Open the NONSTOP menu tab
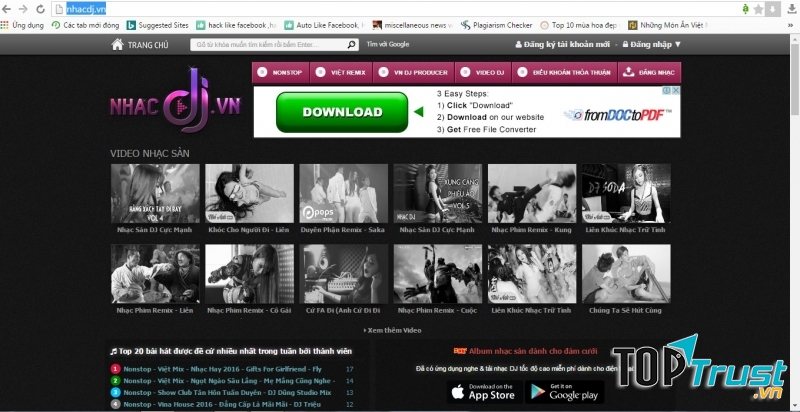 click(280, 72)
